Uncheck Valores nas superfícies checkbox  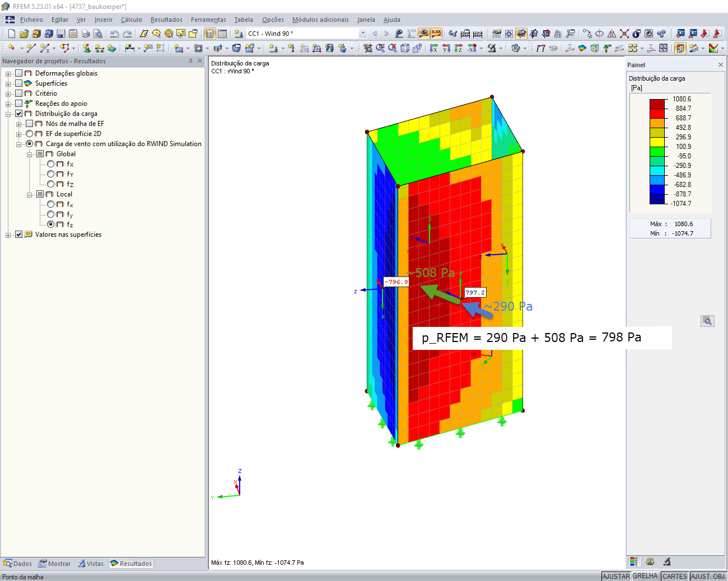19,235
